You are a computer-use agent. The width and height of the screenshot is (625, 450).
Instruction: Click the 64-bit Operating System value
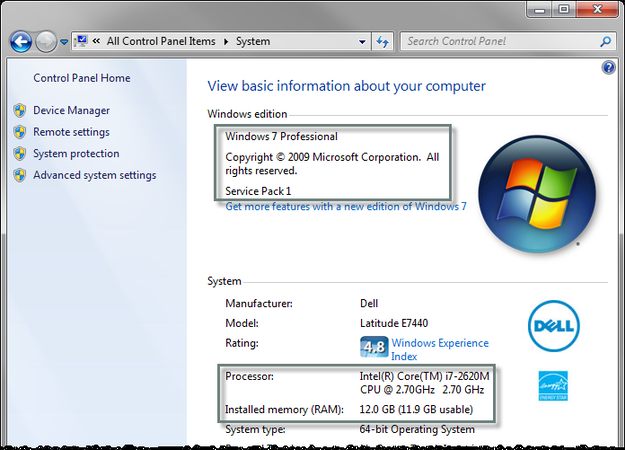point(417,429)
